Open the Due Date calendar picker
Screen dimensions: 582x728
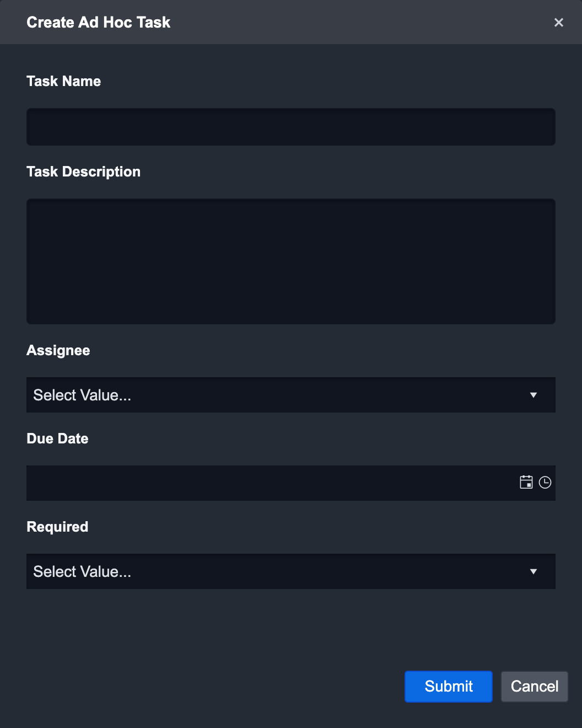click(x=526, y=483)
